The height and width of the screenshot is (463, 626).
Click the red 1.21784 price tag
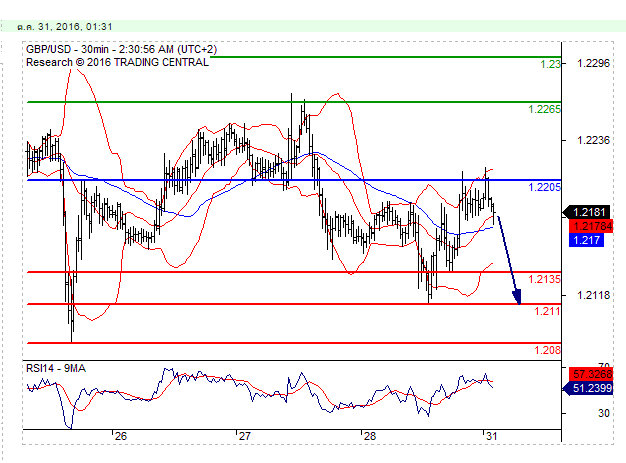591,226
